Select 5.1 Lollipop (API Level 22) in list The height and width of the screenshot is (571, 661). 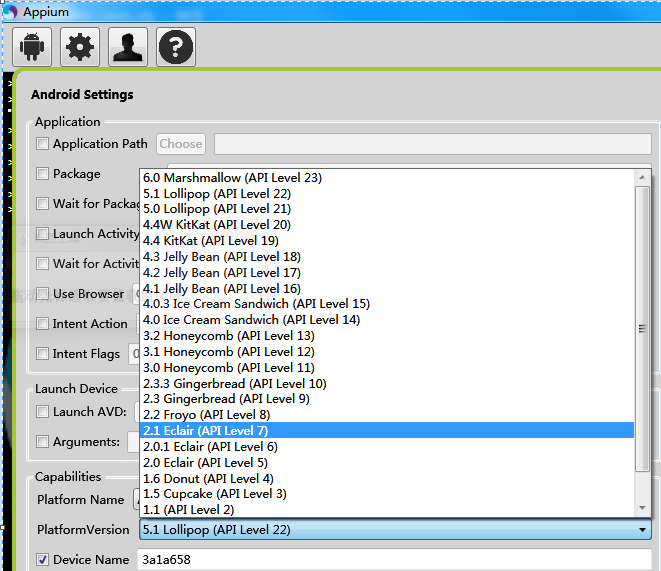click(387, 194)
